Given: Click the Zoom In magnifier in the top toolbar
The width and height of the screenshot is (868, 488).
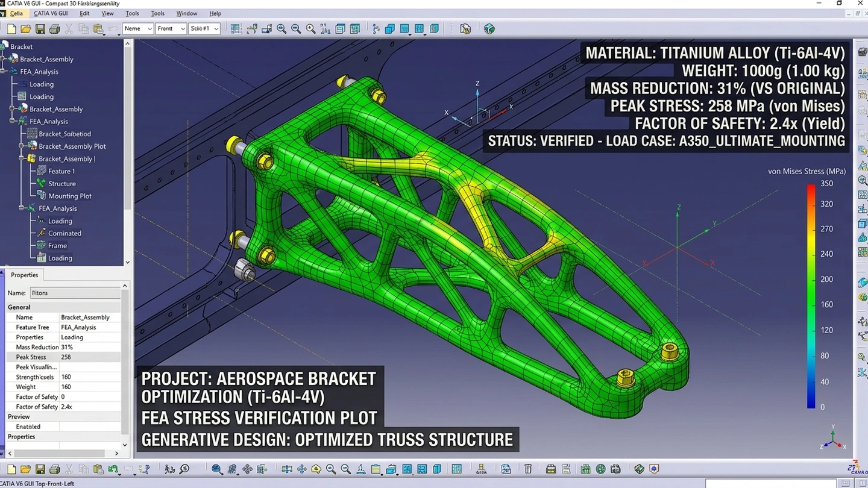Looking at the screenshot, I should (281, 29).
